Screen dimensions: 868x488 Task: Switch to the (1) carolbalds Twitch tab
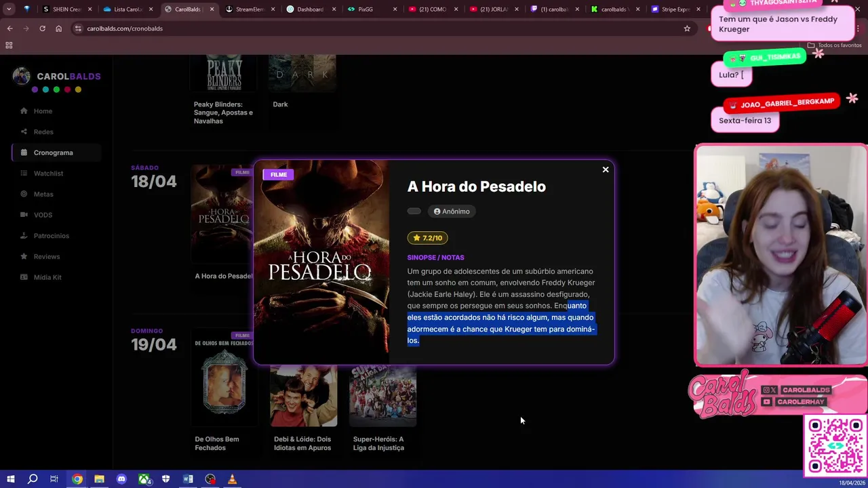(x=554, y=9)
